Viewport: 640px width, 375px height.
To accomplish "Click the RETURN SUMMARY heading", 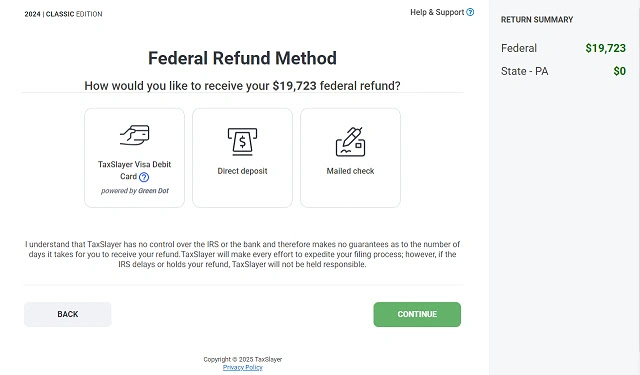I will coord(537,20).
